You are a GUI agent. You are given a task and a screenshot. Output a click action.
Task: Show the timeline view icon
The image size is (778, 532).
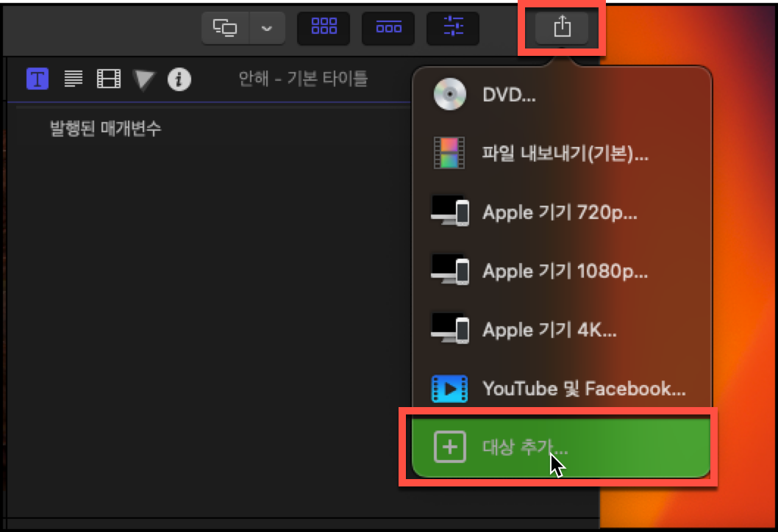point(388,28)
